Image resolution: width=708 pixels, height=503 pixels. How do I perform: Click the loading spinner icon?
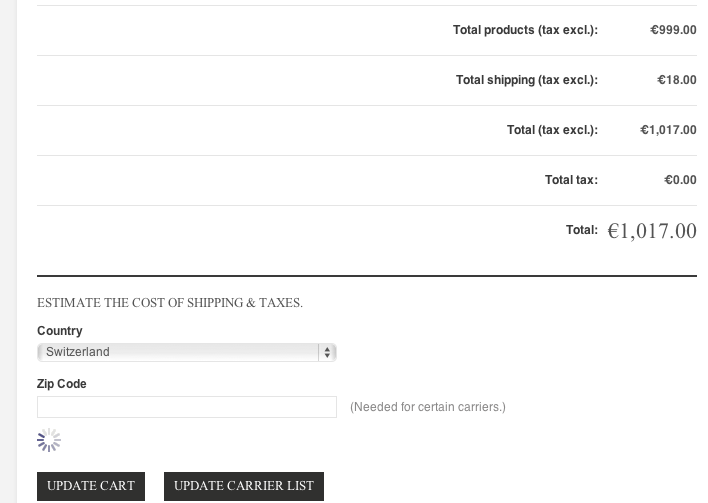click(49, 440)
